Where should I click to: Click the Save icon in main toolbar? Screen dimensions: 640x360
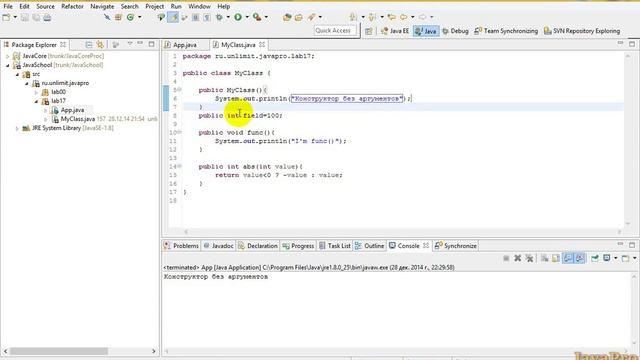[x=25, y=17]
